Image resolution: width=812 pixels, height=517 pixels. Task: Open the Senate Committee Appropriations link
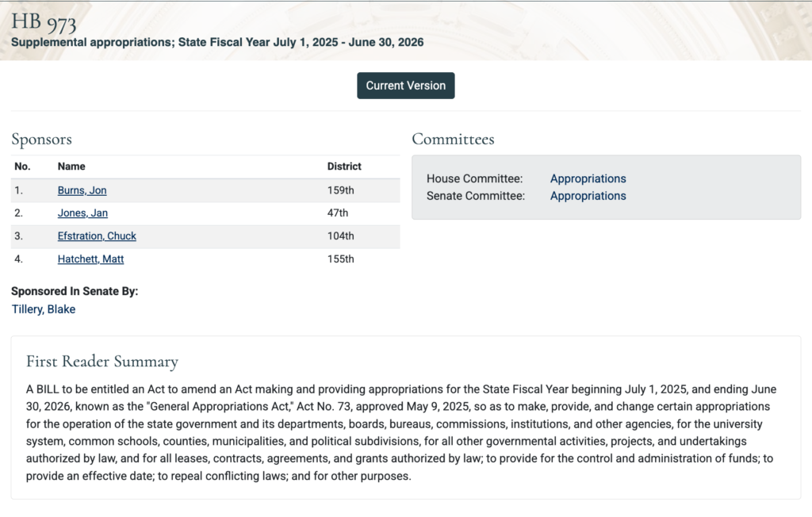point(588,196)
